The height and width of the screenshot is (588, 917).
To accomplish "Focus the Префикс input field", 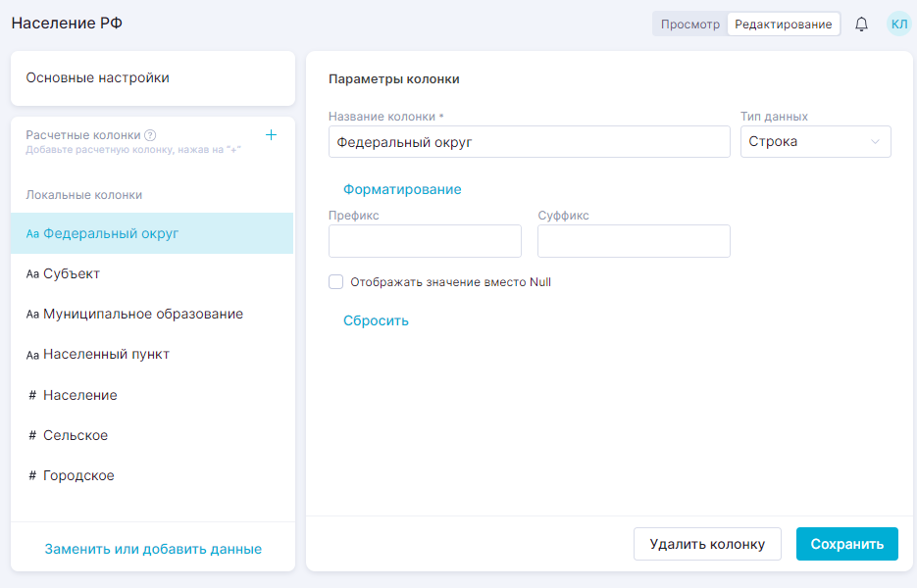I will 425,241.
